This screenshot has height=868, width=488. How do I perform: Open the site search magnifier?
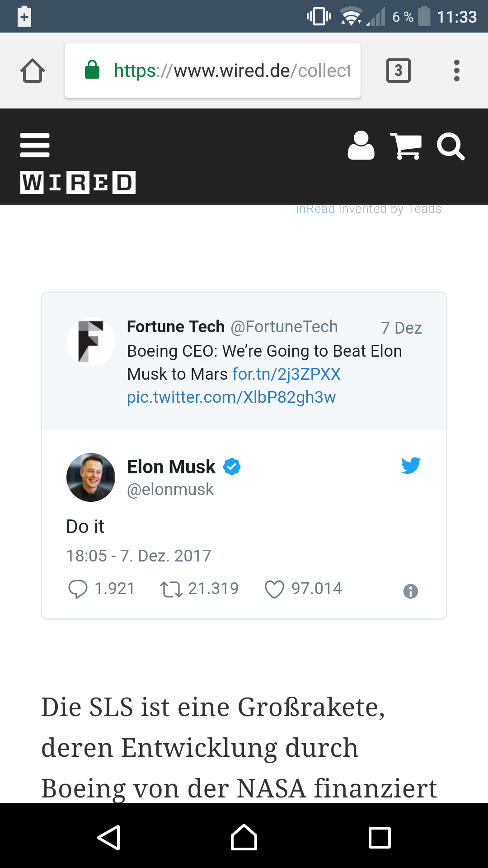(x=450, y=146)
